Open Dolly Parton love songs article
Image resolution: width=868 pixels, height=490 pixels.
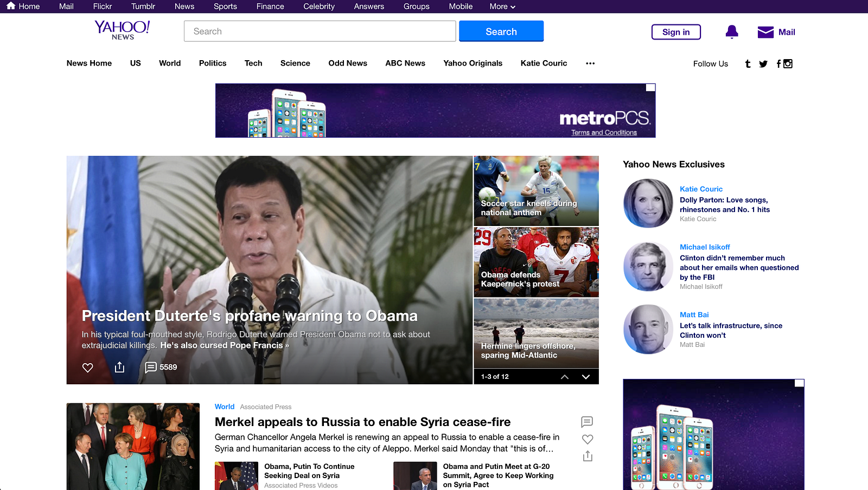[x=724, y=205]
